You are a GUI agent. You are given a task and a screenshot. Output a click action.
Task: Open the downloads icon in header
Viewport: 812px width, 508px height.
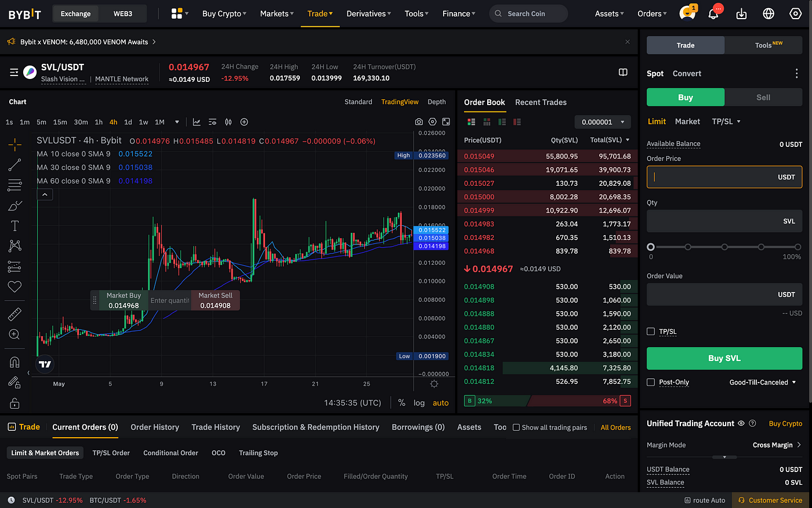click(741, 13)
